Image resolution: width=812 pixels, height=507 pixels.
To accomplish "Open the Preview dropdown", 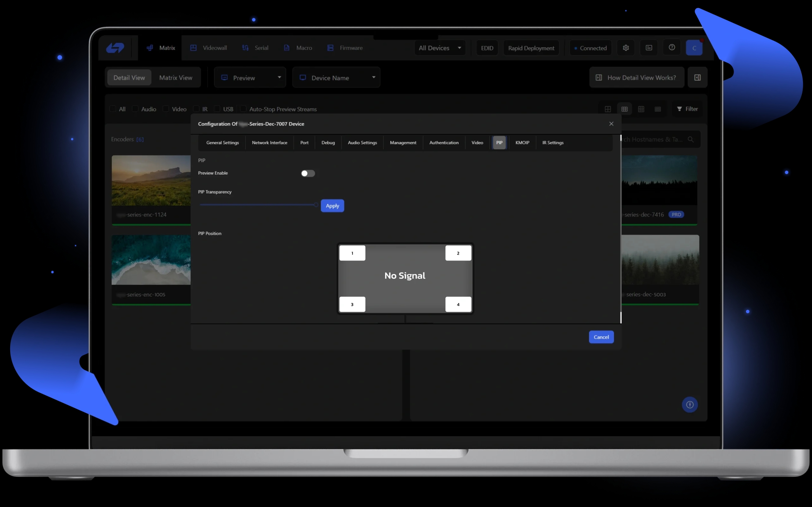I will (x=250, y=78).
